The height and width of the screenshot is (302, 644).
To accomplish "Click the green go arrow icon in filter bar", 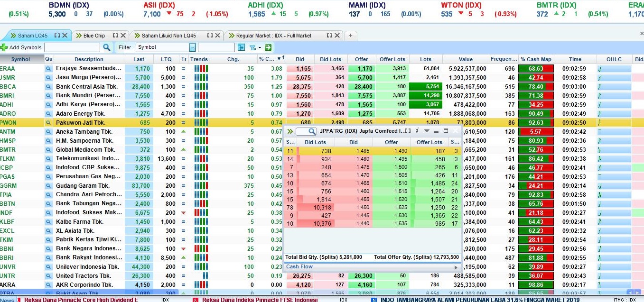I will click(268, 47).
